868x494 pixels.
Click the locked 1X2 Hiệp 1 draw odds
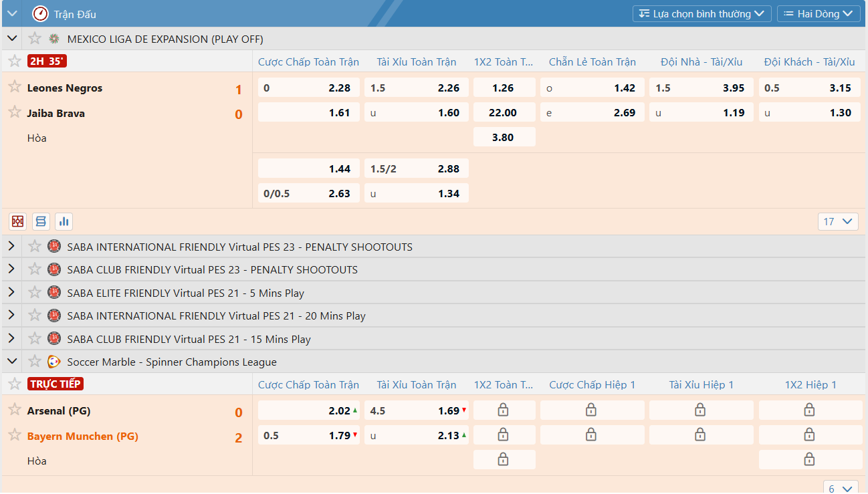[809, 460]
